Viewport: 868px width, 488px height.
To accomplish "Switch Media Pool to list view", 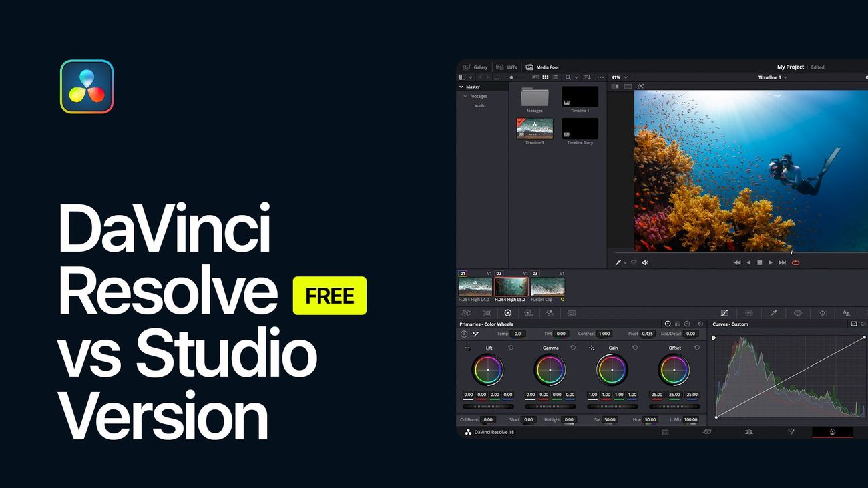I will (556, 77).
